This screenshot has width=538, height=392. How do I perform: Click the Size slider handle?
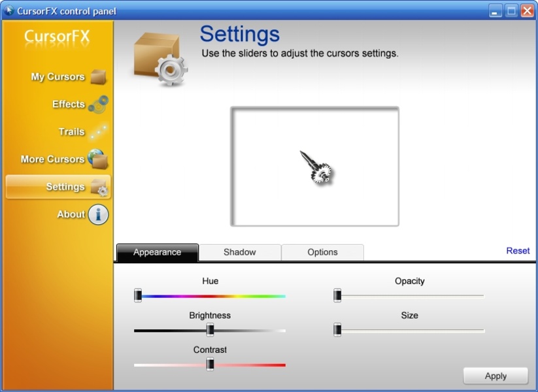click(x=337, y=330)
